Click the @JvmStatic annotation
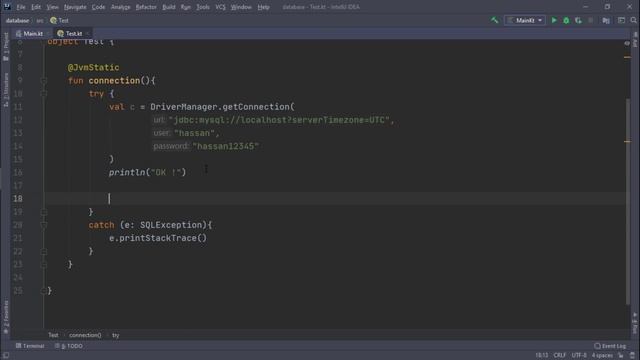Viewport: 640px width, 360px height. pos(93,67)
